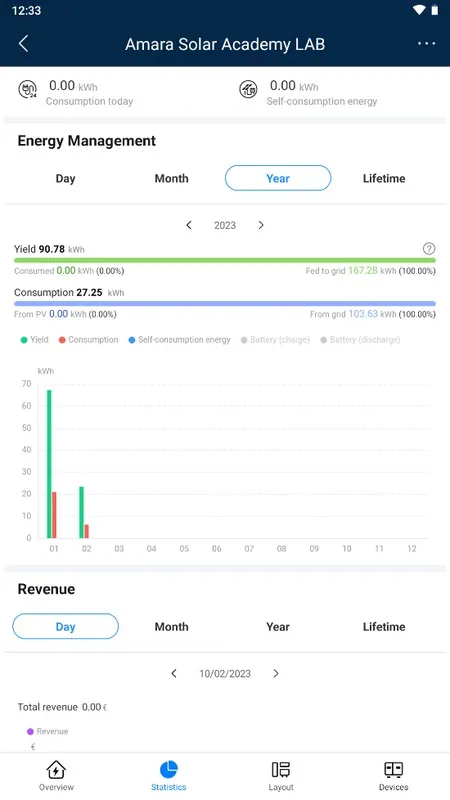Go to the previous year before 2023

point(189,225)
